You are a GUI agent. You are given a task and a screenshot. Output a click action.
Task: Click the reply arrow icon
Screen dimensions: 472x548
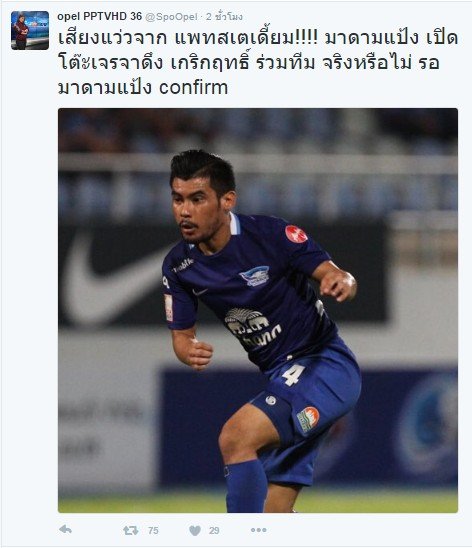coord(65,530)
